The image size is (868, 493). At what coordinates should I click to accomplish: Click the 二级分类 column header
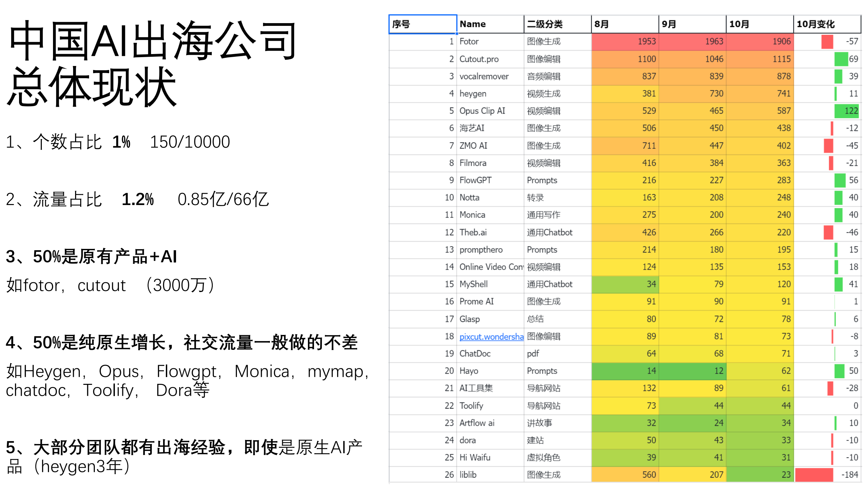[x=557, y=24]
